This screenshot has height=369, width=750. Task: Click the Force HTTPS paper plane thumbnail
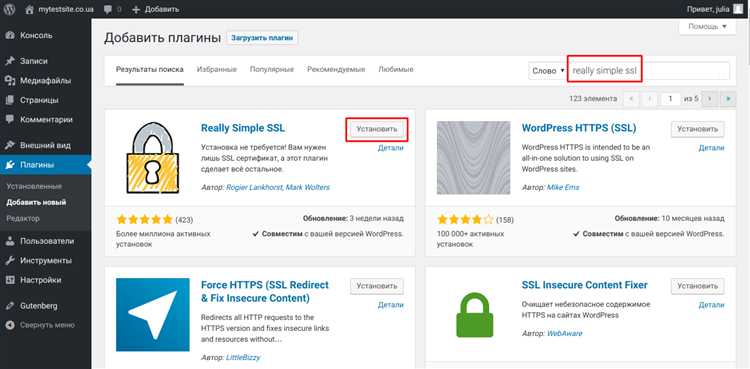(153, 314)
